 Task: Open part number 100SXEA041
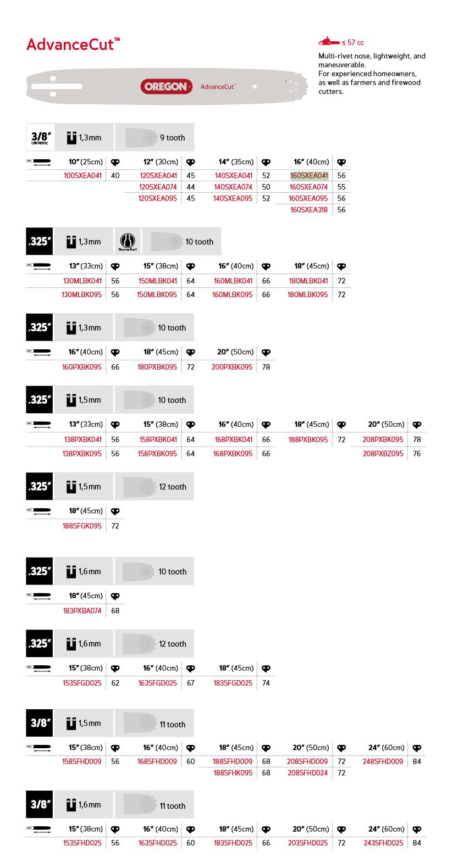point(82,176)
